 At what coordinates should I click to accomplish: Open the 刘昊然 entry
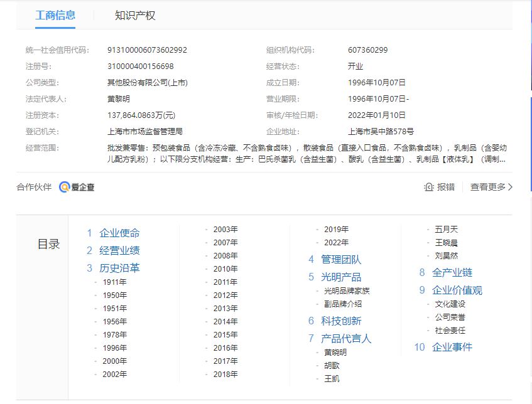point(447,256)
